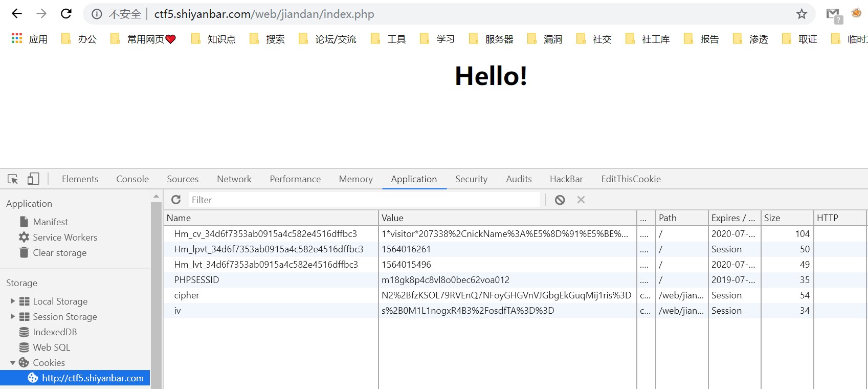
Task: Clear all cookies with the block icon
Action: click(x=560, y=200)
